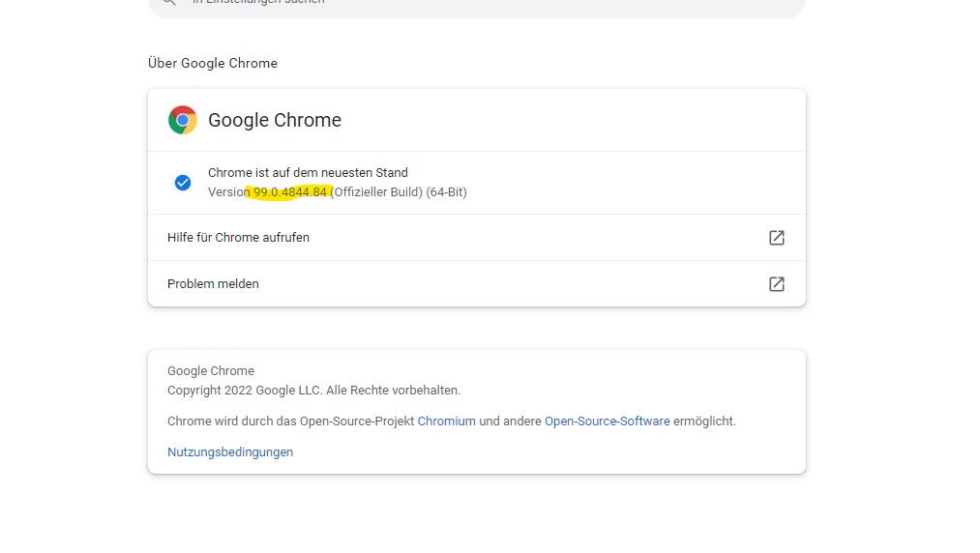980x553 pixels.
Task: Open the Nutzungsbedingungen link
Action: click(x=230, y=451)
